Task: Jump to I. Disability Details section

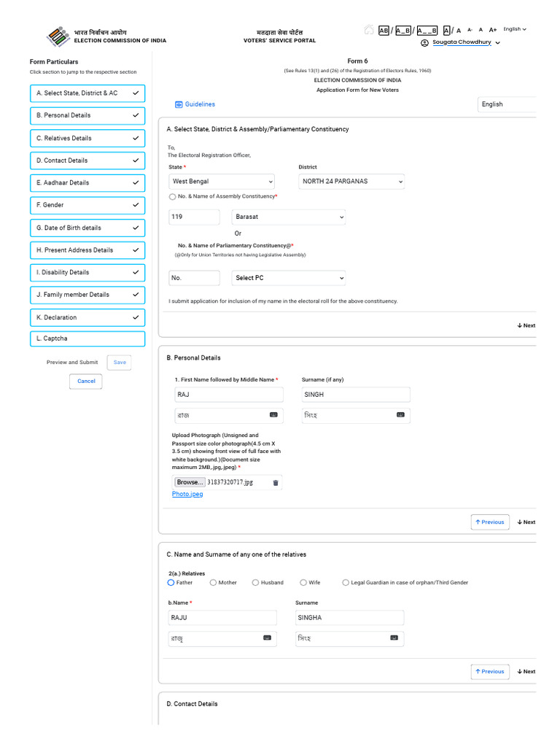Action: point(87,273)
